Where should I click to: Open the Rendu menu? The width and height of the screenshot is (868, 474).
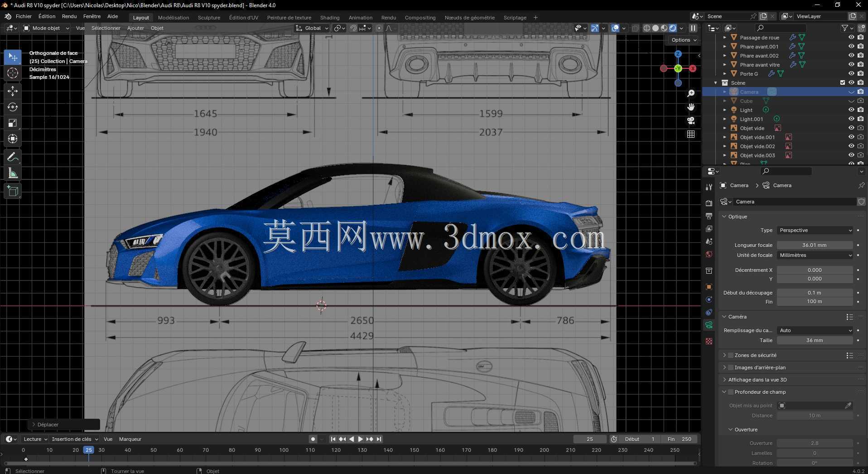pyautogui.click(x=69, y=16)
